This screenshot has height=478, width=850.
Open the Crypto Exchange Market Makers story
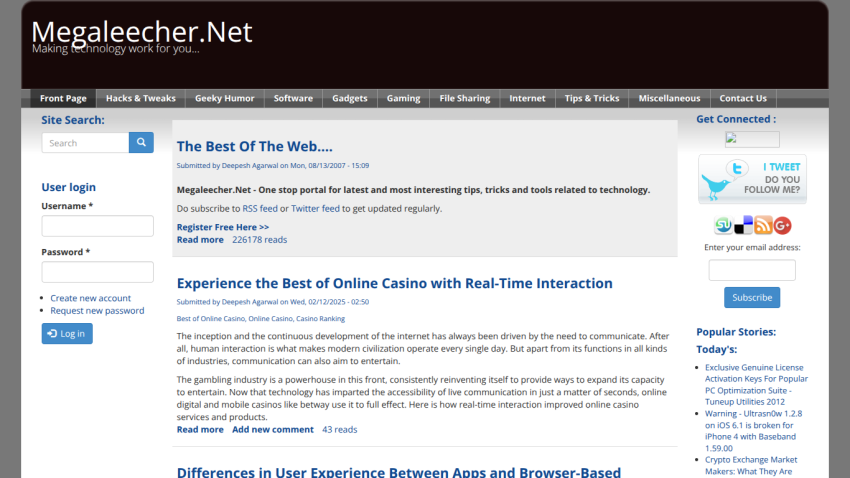click(751, 466)
